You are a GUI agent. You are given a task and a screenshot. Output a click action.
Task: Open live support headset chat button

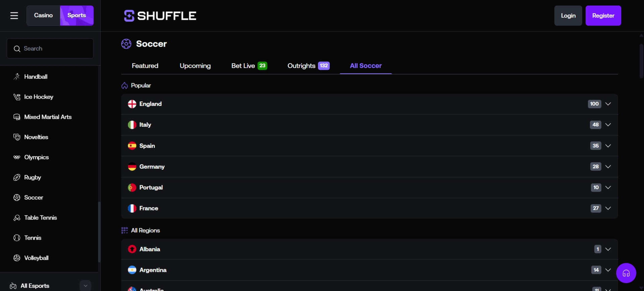pos(626,273)
